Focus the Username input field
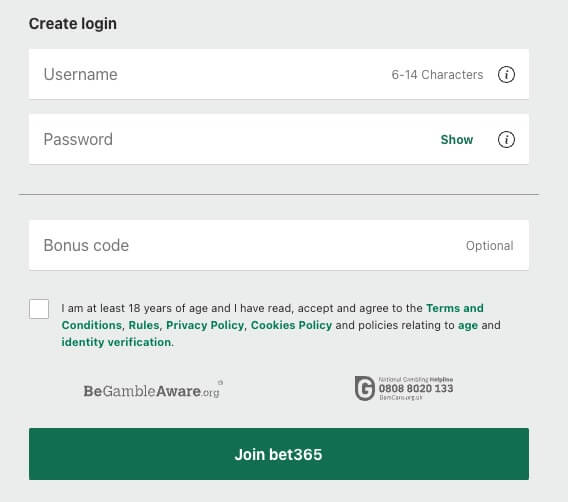568x502 pixels. 279,74
